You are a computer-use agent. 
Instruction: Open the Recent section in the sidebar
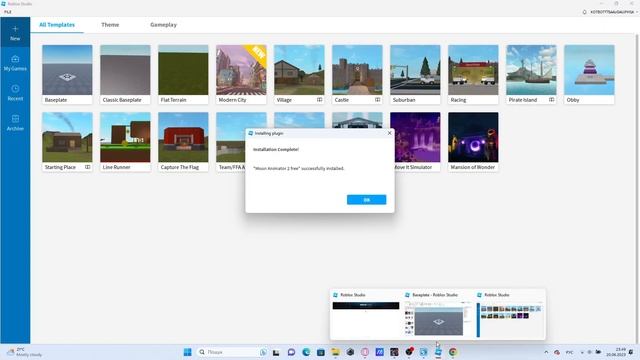click(15, 93)
